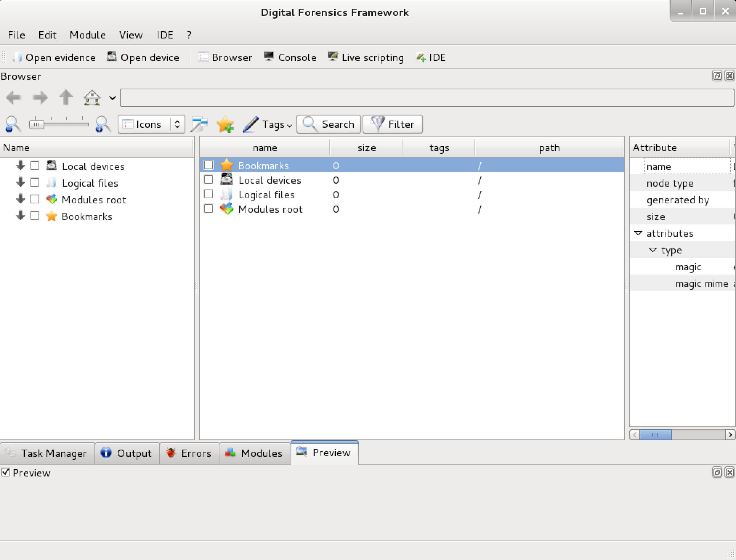Expand Local devices tree node
This screenshot has height=560, width=736.
tap(20, 166)
